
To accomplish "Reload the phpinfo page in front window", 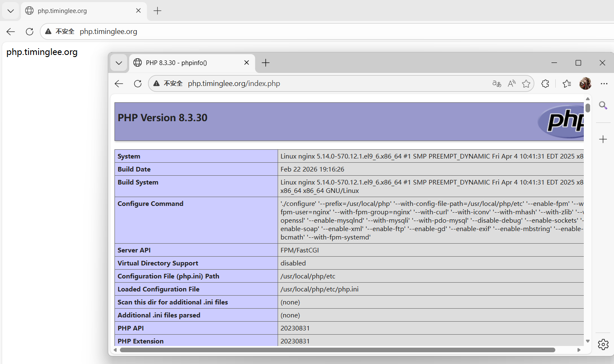I will tap(138, 83).
